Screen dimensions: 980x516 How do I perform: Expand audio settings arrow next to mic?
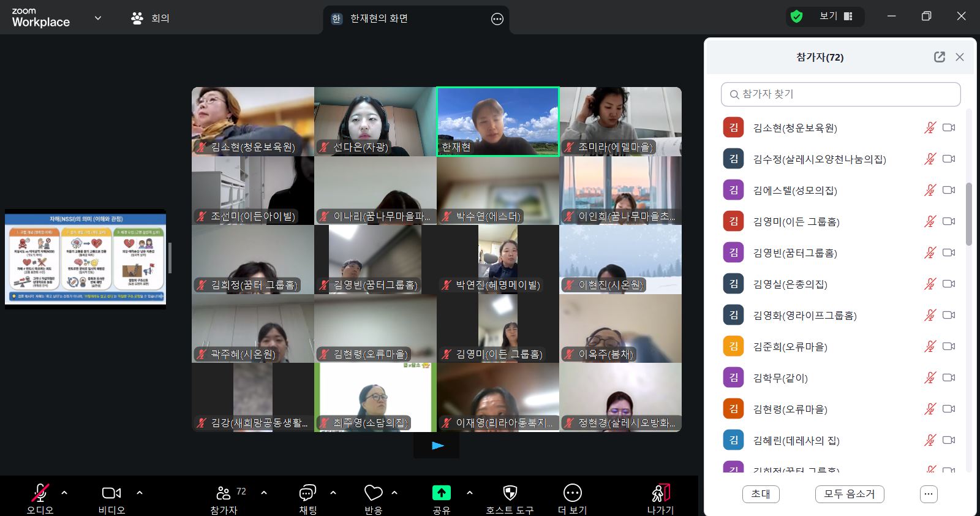64,493
